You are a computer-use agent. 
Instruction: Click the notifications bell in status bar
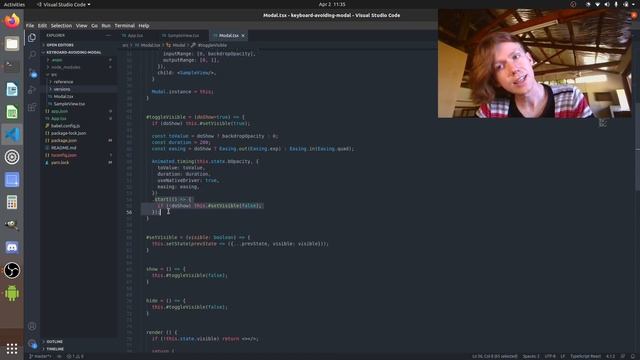pyautogui.click(x=632, y=356)
